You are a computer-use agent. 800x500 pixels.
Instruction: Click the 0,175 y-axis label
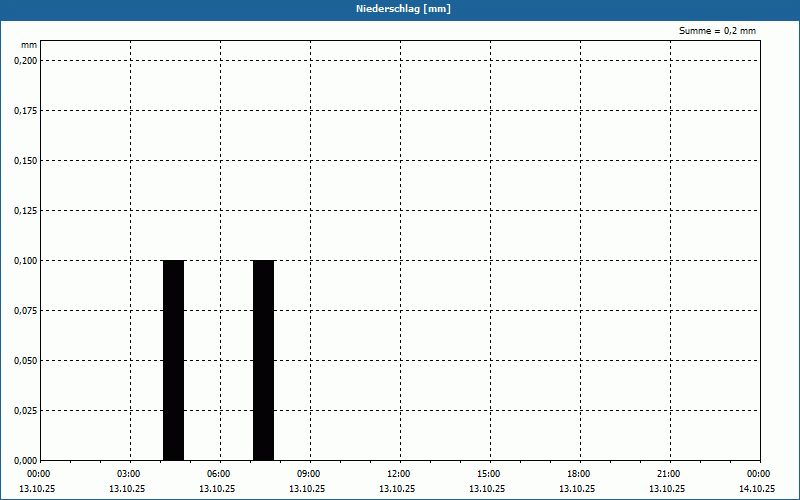pos(26,110)
